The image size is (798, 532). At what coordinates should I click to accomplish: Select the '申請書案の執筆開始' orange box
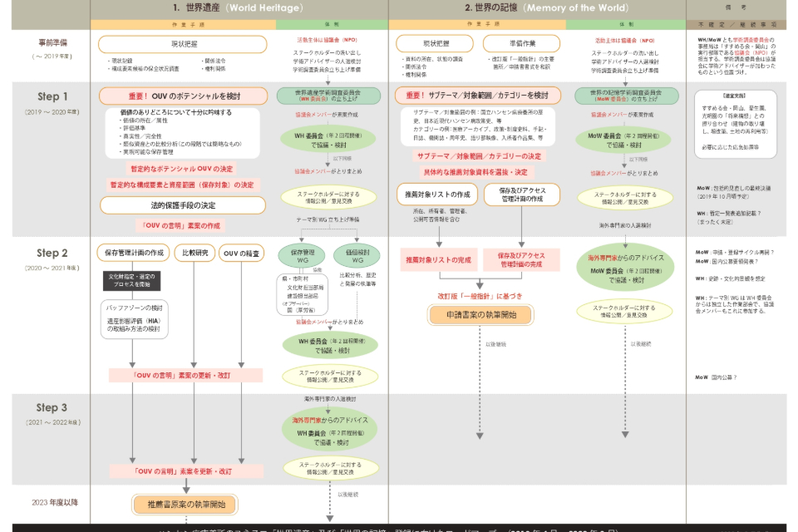[x=481, y=314]
